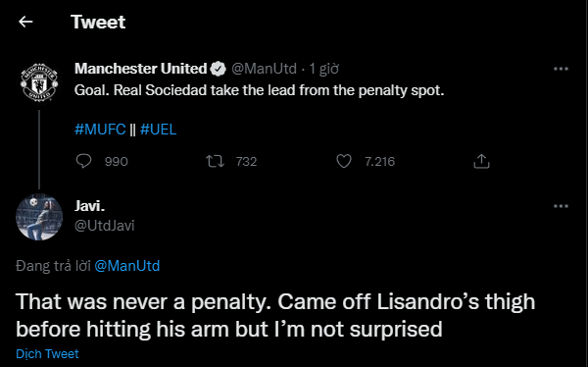The width and height of the screenshot is (588, 367).
Task: Translate tweet via Dịch Tweet link
Action: 47,354
